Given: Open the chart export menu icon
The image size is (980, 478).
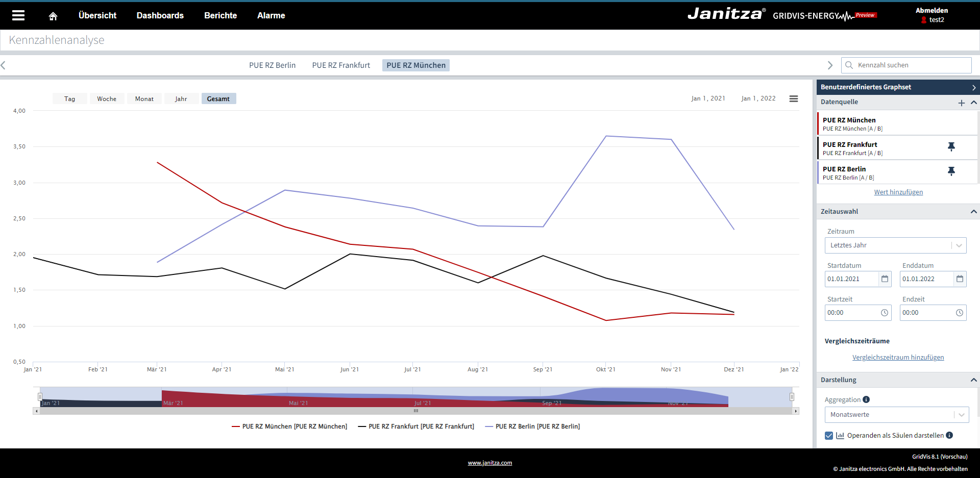Looking at the screenshot, I should [793, 98].
